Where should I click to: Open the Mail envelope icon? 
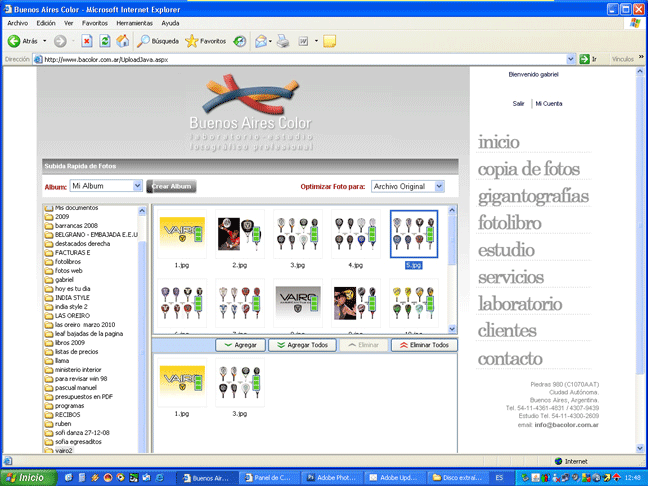261,41
